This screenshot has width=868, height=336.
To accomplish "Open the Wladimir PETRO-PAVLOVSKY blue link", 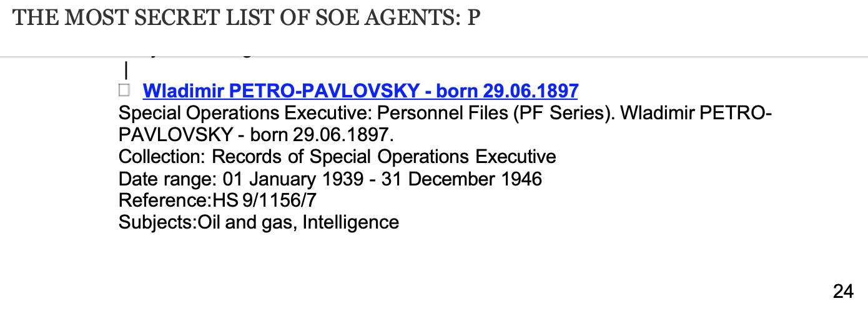I will (360, 91).
